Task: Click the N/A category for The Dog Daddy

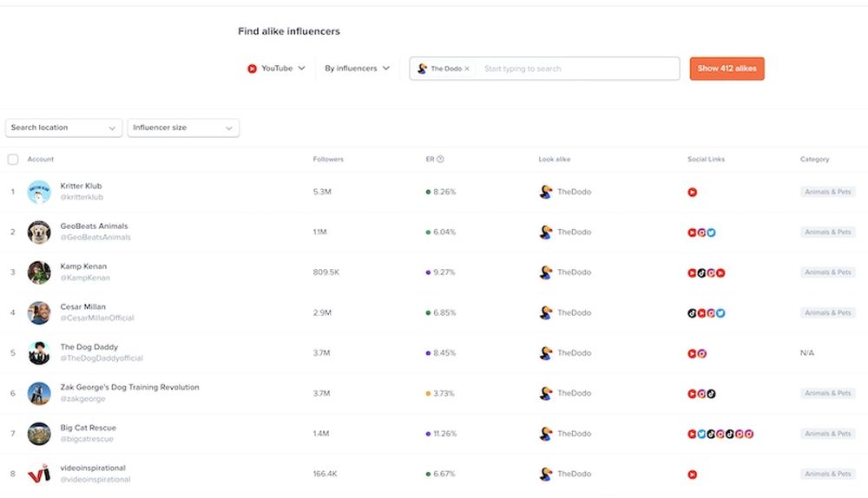Action: 807,353
